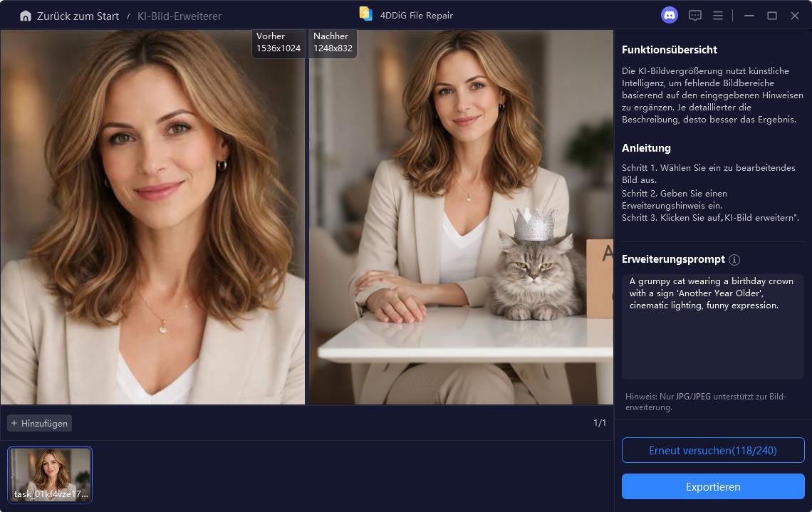Click the Funktionsübersicht heading

669,50
